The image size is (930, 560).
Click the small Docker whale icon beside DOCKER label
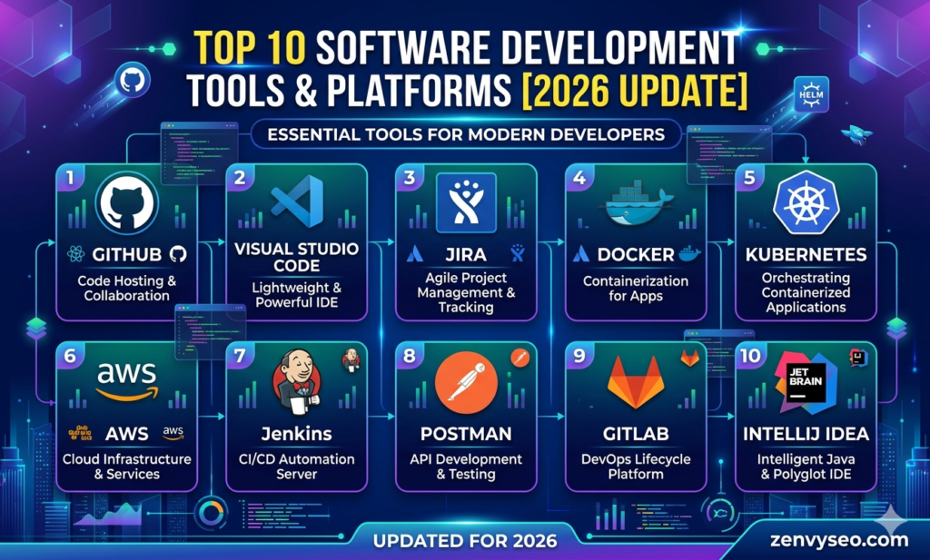pyautogui.click(x=689, y=253)
